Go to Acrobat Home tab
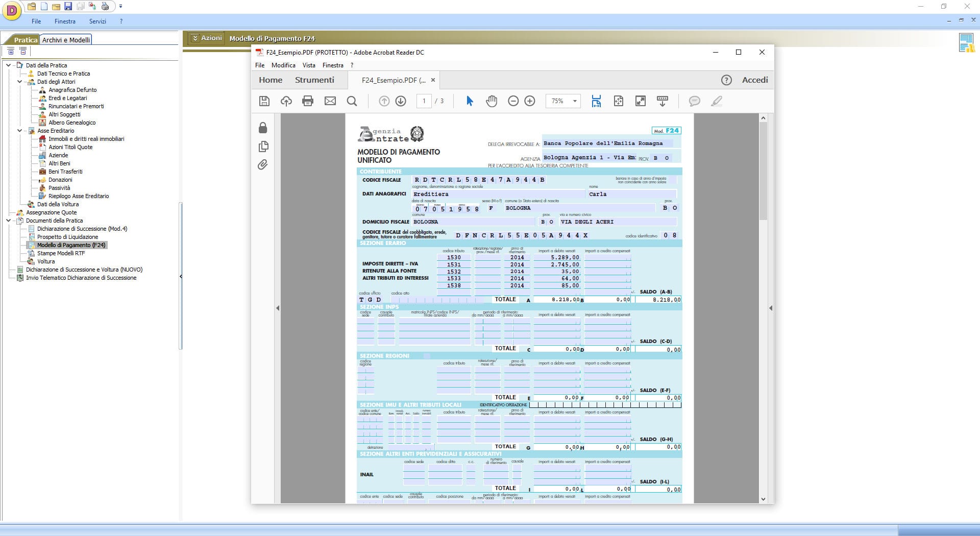 [x=271, y=80]
